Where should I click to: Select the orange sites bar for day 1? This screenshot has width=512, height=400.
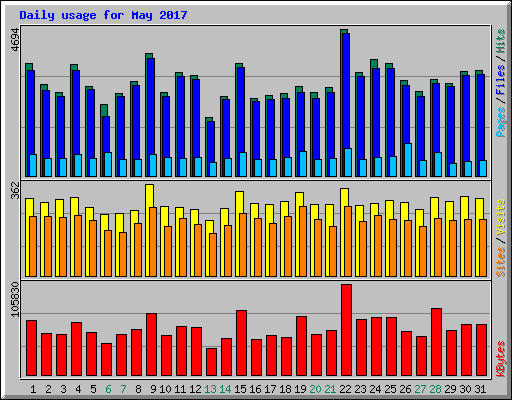pyautogui.click(x=33, y=246)
